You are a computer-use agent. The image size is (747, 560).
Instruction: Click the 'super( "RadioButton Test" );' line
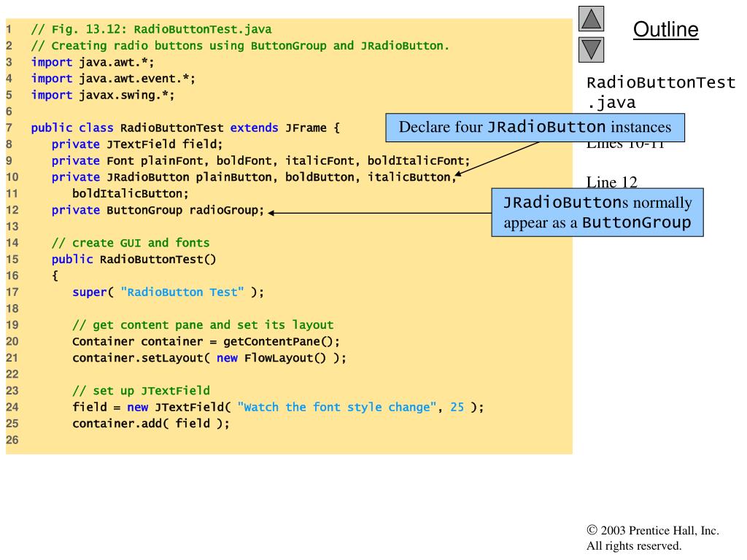click(168, 292)
